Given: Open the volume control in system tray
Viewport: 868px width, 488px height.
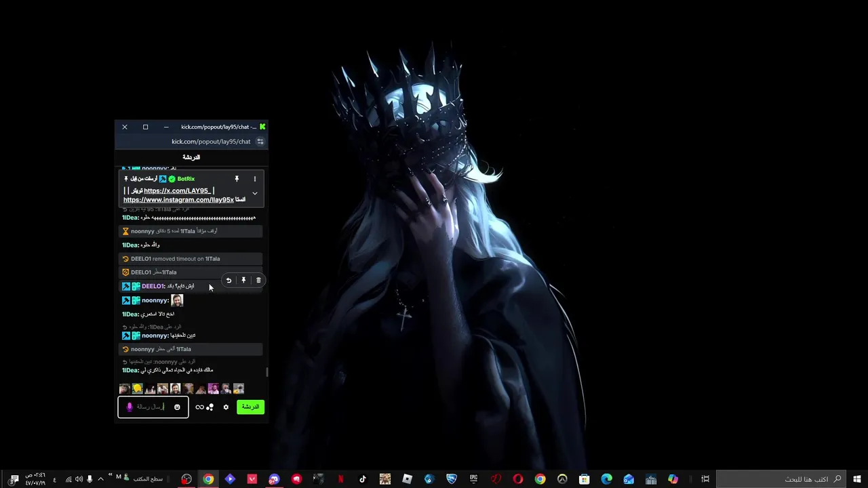Looking at the screenshot, I should tap(79, 479).
